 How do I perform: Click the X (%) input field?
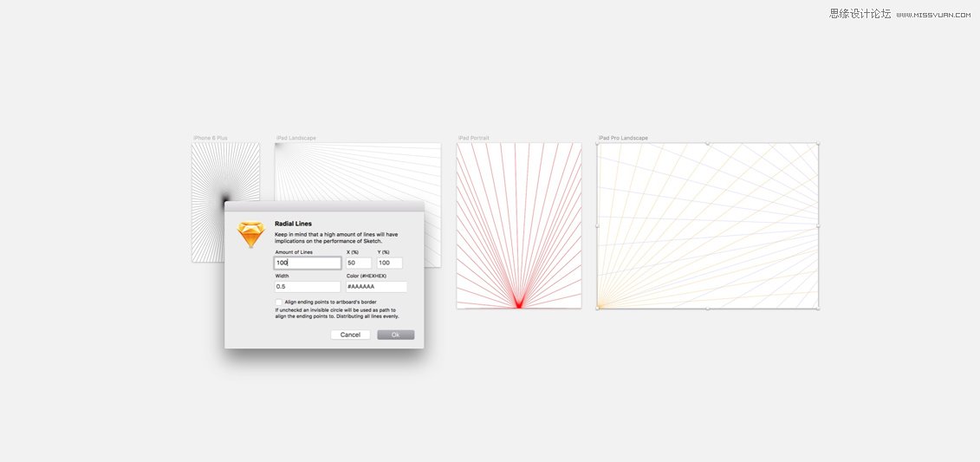[x=359, y=264]
